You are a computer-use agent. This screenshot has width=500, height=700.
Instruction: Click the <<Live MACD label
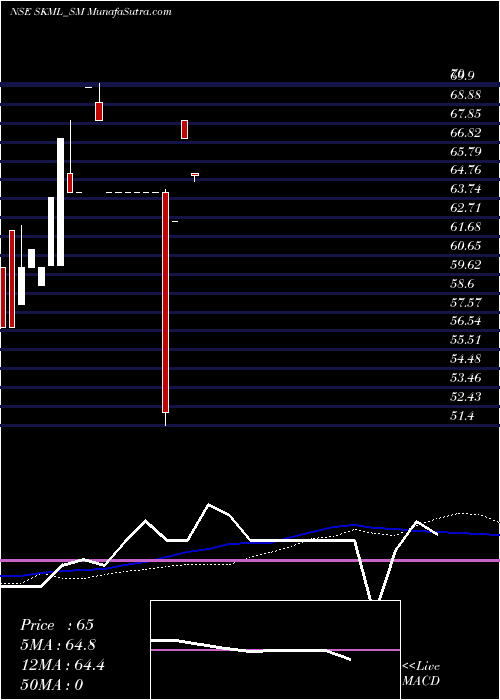(421, 673)
